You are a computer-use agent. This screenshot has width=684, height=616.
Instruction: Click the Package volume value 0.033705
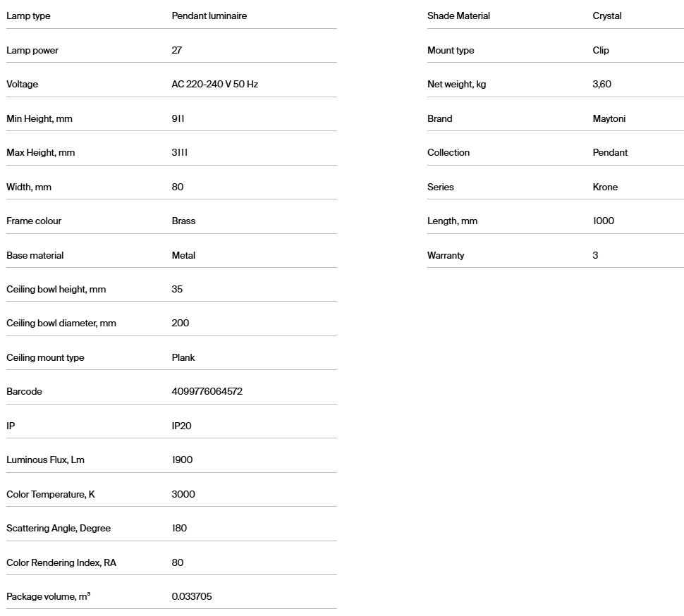pyautogui.click(x=192, y=596)
